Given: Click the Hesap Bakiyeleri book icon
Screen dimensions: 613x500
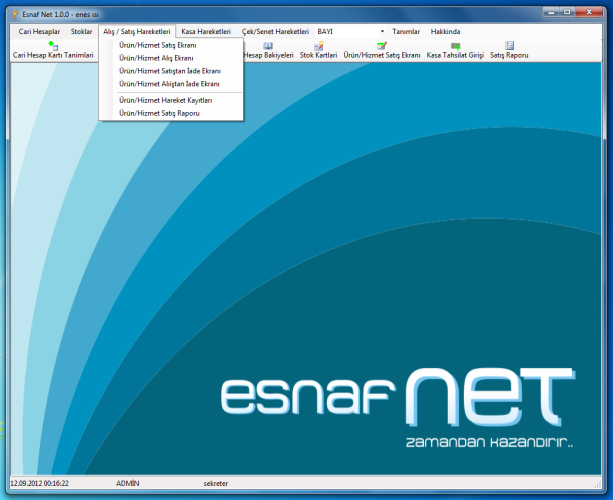Looking at the screenshot, I should click(268, 46).
